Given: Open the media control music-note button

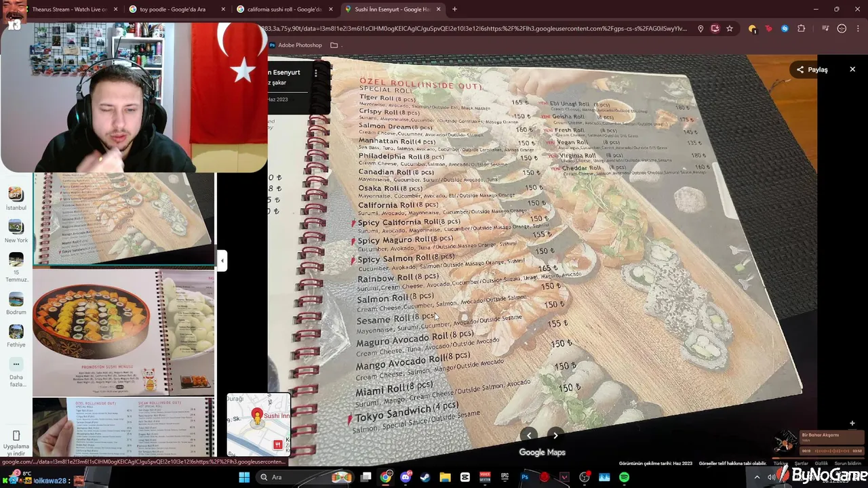Looking at the screenshot, I should (x=825, y=28).
